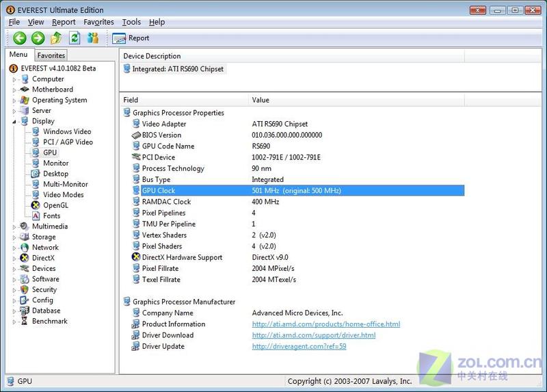Click the up-level folder arrow icon

coord(56,38)
